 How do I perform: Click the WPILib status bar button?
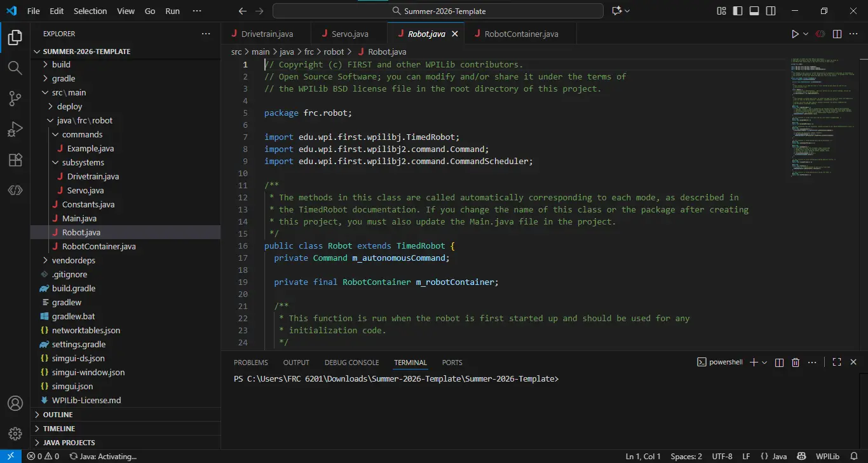828,456
